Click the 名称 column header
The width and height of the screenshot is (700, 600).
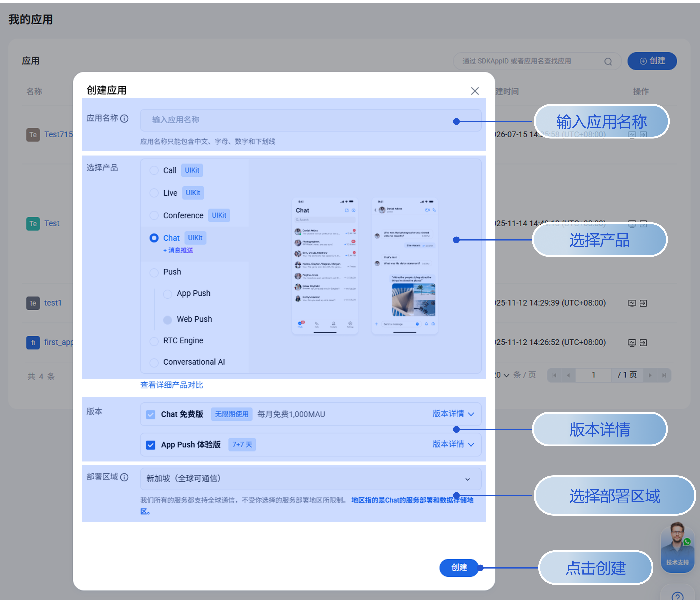34,91
